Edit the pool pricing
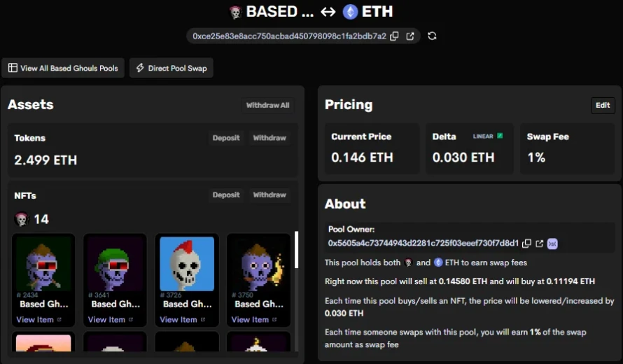 603,105
